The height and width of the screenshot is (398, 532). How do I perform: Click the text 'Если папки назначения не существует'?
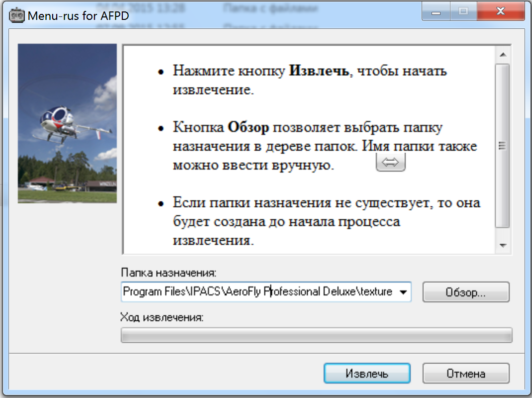point(302,203)
